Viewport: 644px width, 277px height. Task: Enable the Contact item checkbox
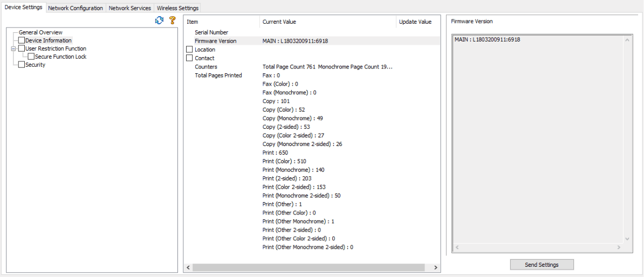click(189, 58)
